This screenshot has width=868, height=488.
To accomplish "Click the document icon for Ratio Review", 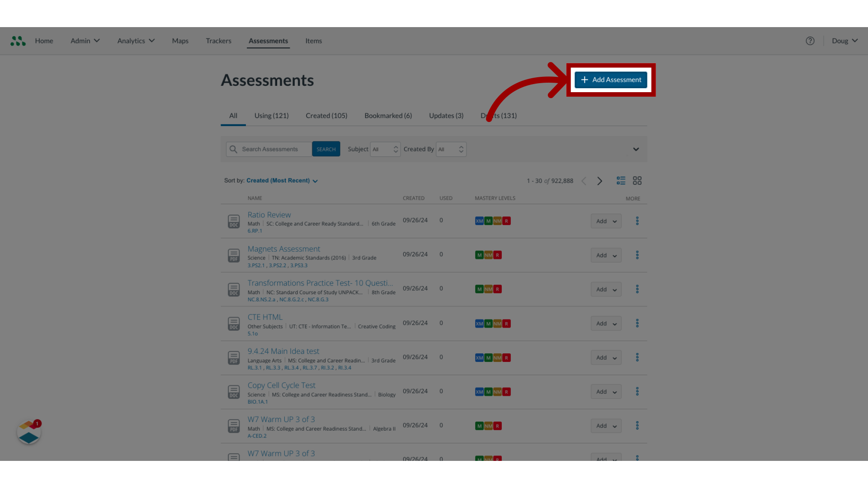I will 234,221.
